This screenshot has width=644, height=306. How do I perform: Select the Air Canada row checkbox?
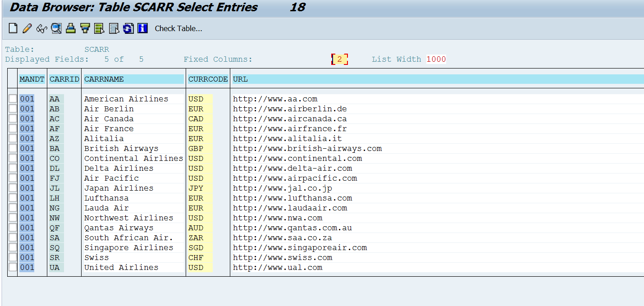(x=13, y=119)
